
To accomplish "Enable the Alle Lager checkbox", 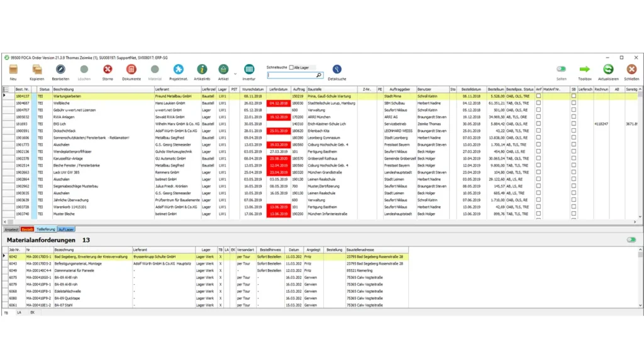I will tap(291, 67).
